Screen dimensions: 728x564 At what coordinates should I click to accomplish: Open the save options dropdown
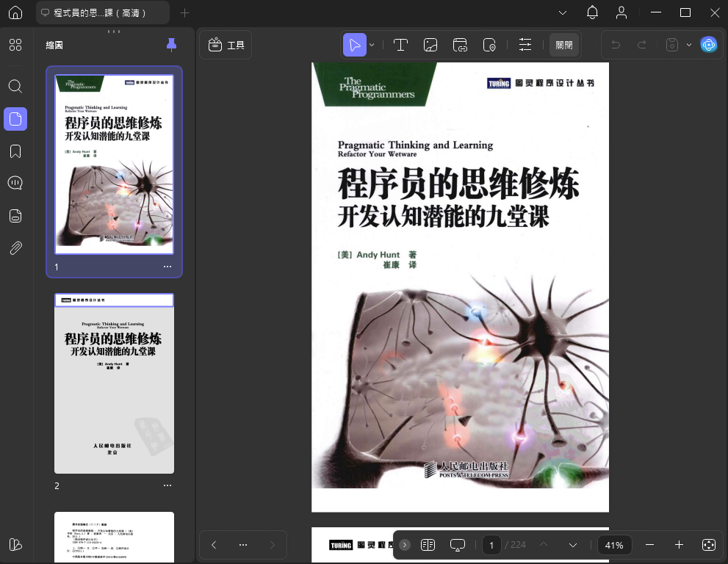(688, 44)
